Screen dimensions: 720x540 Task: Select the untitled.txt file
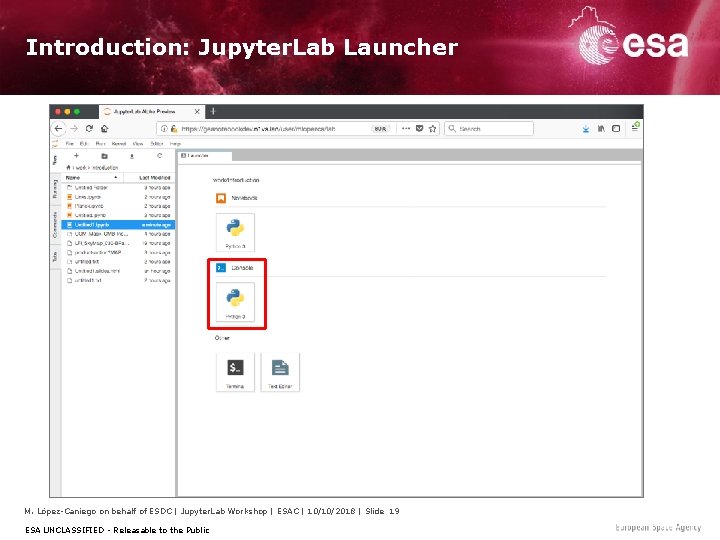coord(118,262)
